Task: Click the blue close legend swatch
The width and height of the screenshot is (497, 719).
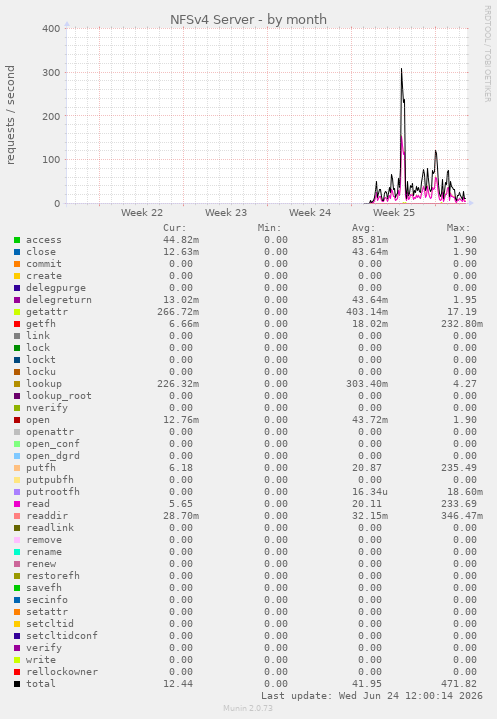Action: [x=17, y=252]
